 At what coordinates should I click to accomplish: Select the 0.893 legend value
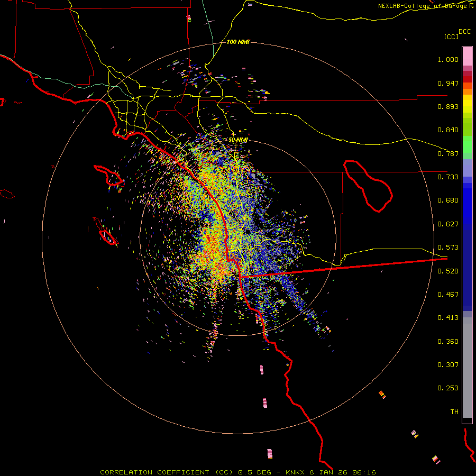448,106
